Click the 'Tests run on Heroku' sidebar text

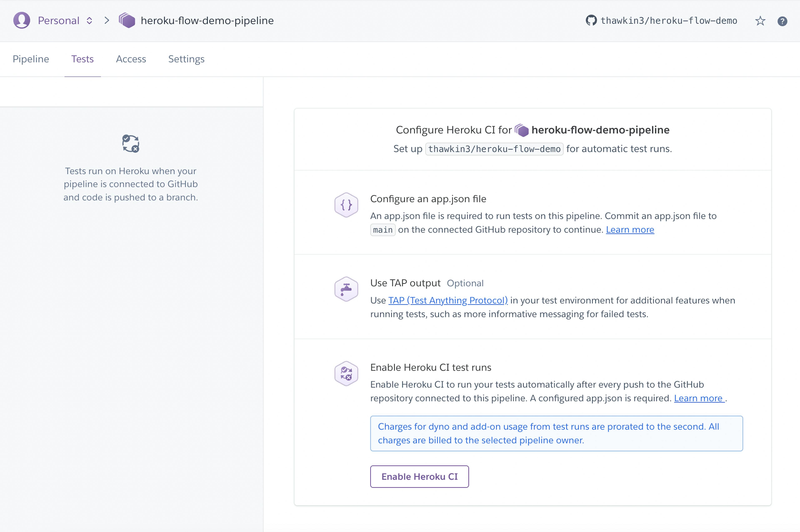tap(131, 184)
